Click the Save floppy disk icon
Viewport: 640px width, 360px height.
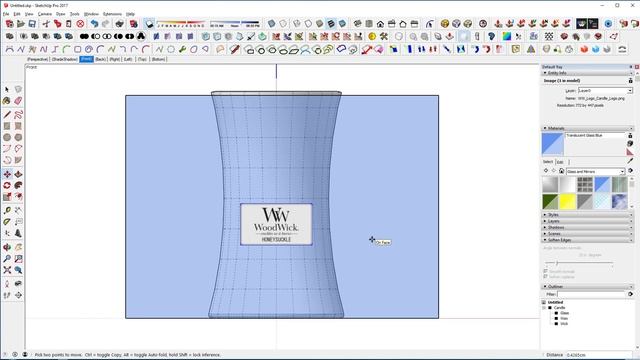[32, 24]
